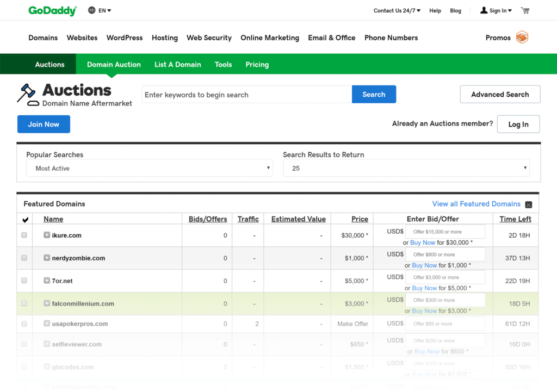
Task: Close the Featured Domains panel
Action: coord(529,204)
